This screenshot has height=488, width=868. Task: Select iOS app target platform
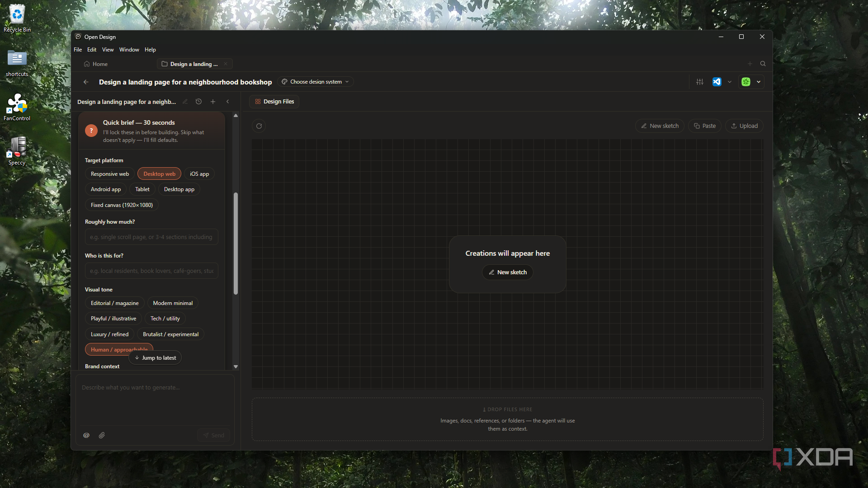[199, 174]
